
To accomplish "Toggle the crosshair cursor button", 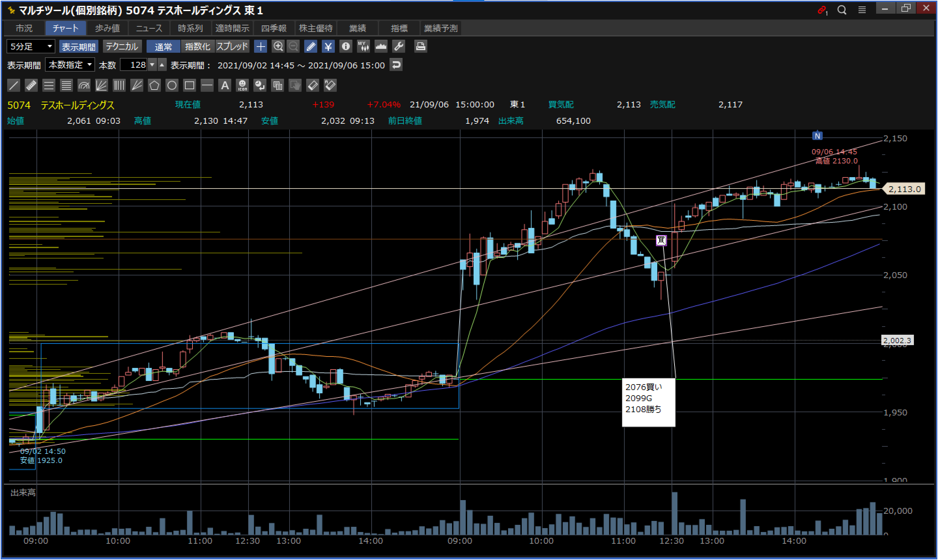I will tap(261, 47).
